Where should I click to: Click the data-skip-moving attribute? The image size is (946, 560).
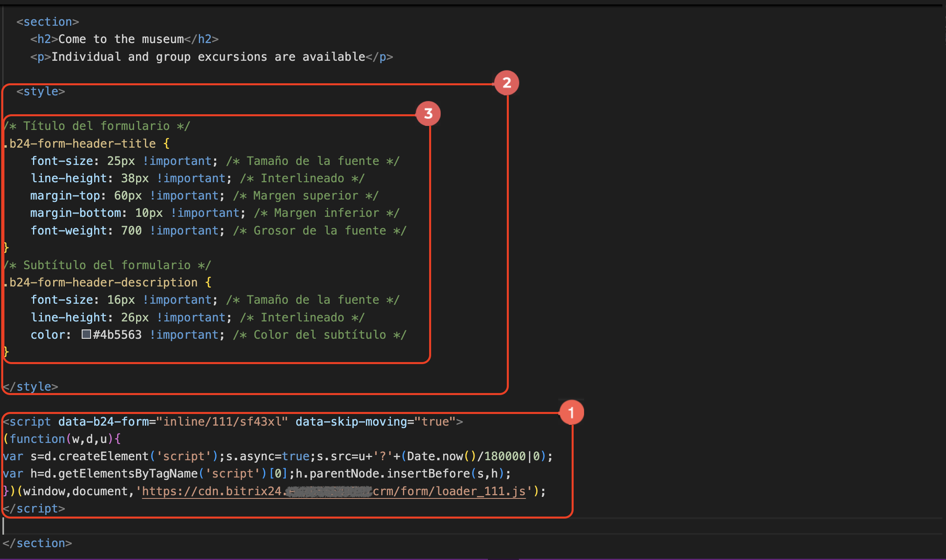click(x=351, y=422)
